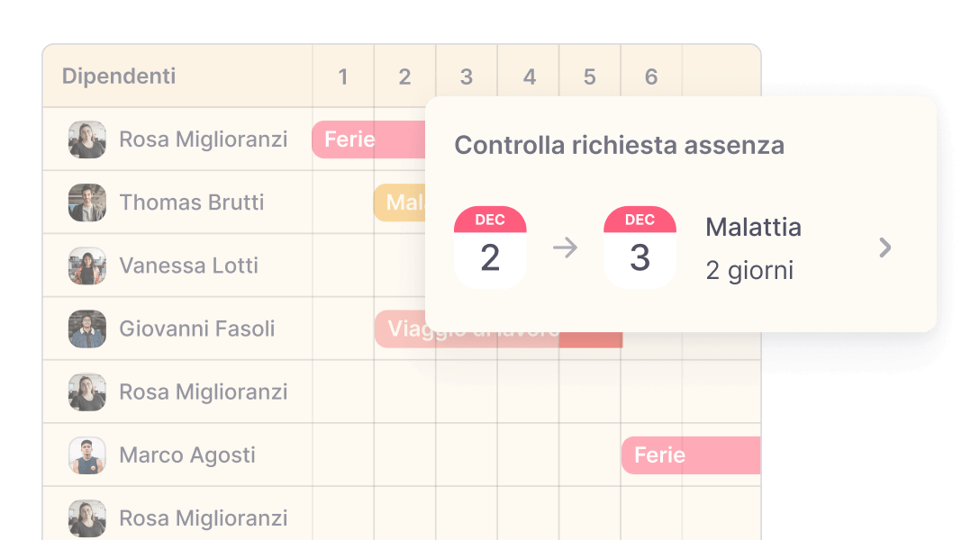Image resolution: width=980 pixels, height=540 pixels.
Task: Click the 2 giorni duration text
Action: (x=748, y=268)
